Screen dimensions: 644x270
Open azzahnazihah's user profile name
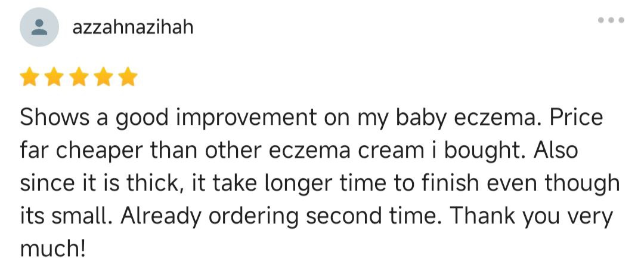click(x=132, y=27)
